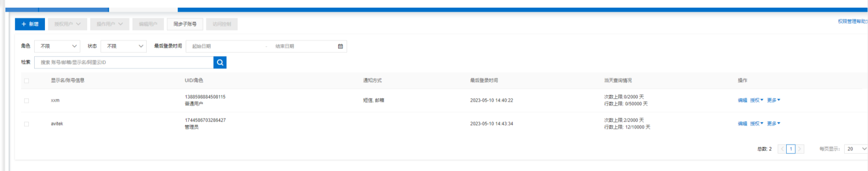Open the 授权用户 dropdown button
868x171 pixels.
pyautogui.click(x=67, y=24)
